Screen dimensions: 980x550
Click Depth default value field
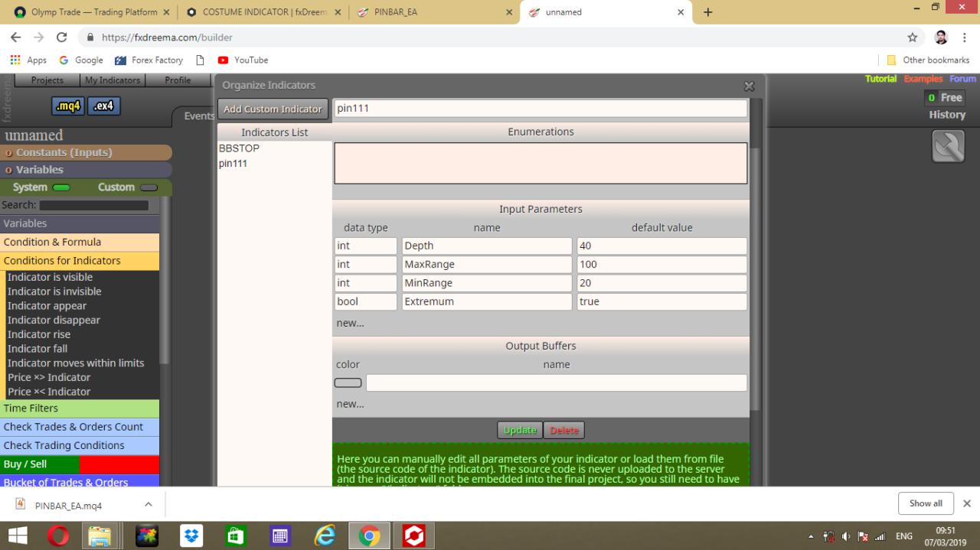click(x=661, y=246)
